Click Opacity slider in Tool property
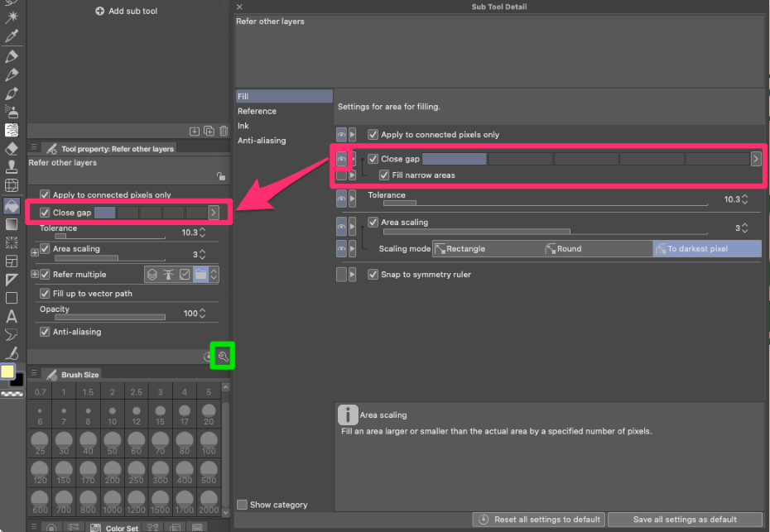Image resolution: width=770 pixels, height=532 pixels. coord(110,317)
